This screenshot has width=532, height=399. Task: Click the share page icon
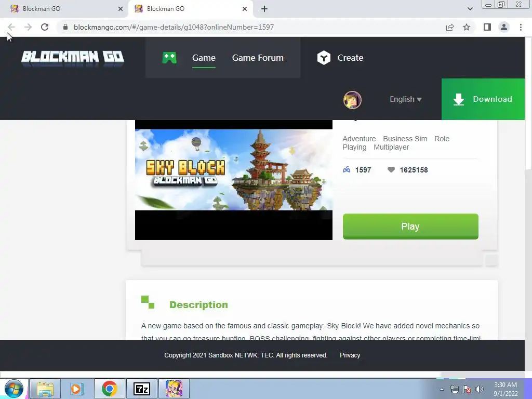[450, 27]
